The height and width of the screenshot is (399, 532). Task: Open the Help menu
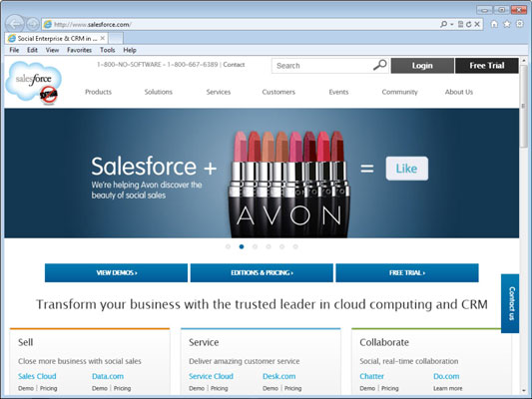130,50
